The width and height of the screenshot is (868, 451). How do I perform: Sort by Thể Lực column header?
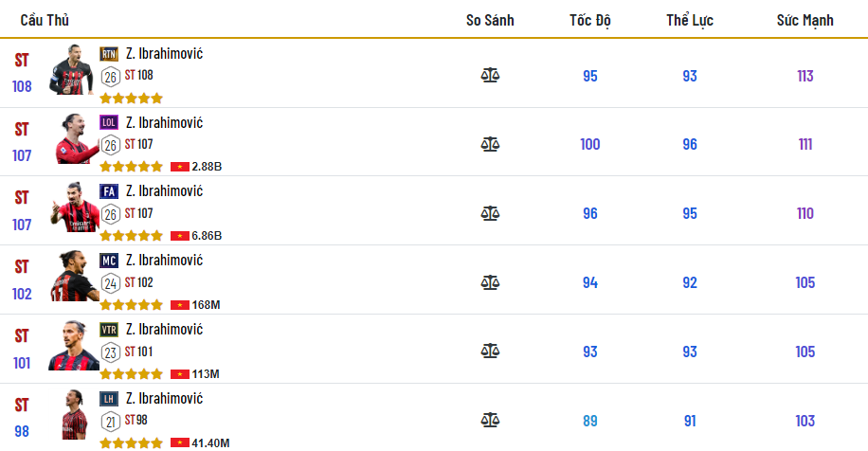[x=689, y=20]
